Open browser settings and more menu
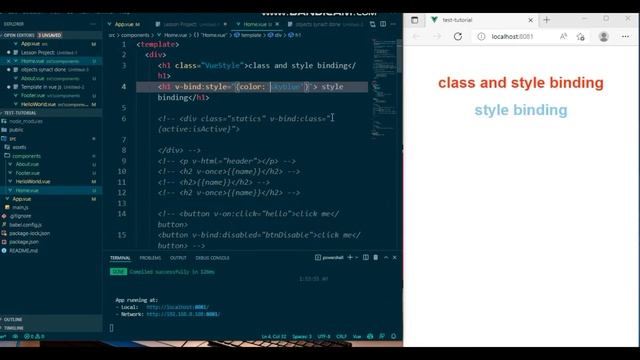The height and width of the screenshot is (360, 640). point(625,36)
